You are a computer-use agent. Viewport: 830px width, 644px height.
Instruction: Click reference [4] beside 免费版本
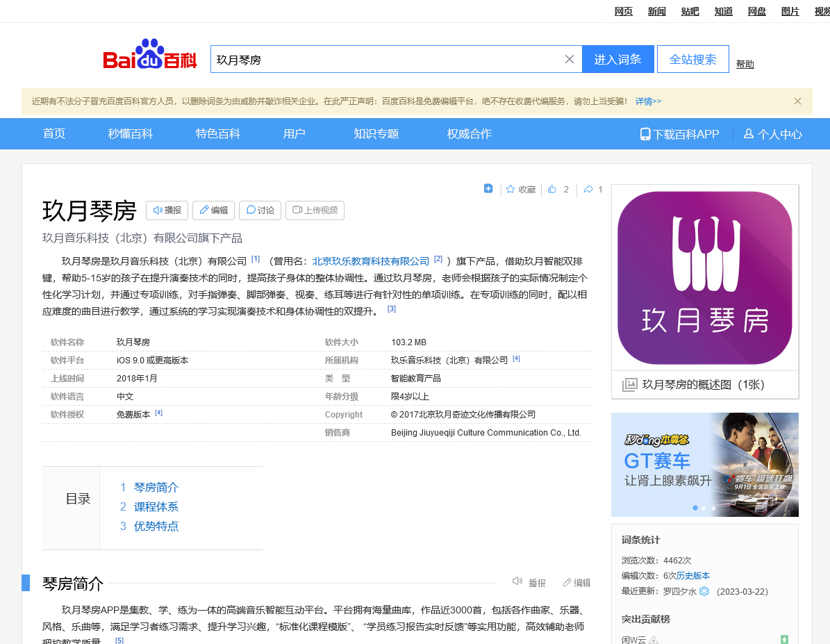tap(159, 413)
